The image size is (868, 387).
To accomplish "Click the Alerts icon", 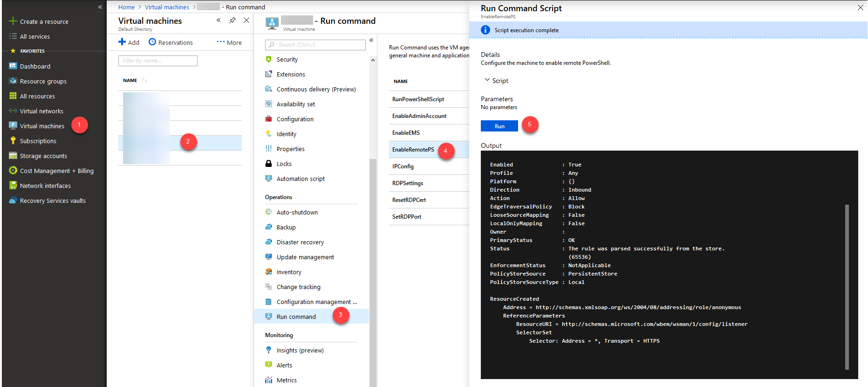I will click(268, 365).
